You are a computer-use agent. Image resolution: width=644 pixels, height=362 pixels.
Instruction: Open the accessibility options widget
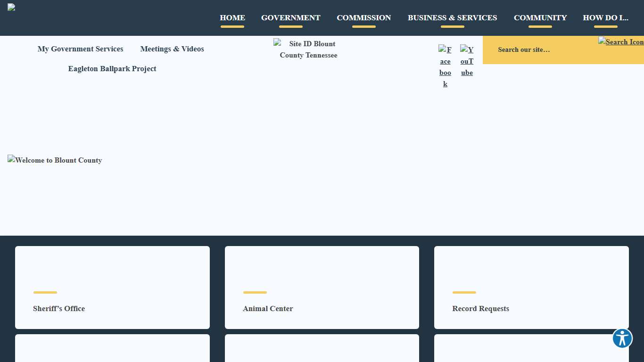click(x=622, y=338)
